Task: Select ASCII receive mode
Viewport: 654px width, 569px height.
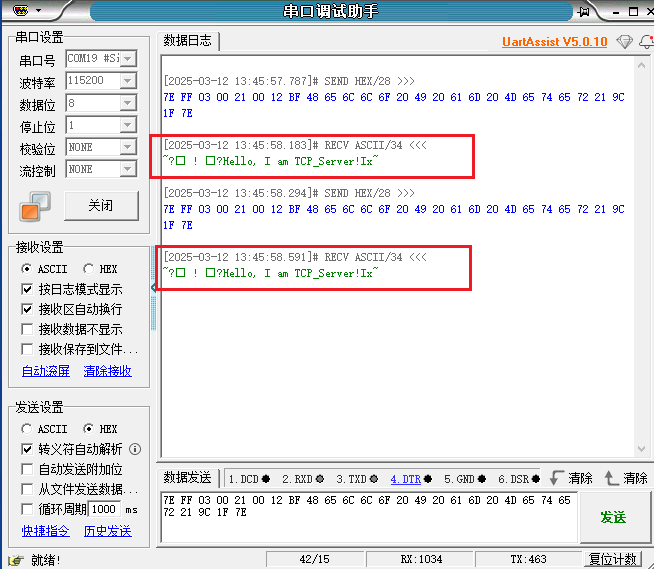Action: click(x=26, y=269)
